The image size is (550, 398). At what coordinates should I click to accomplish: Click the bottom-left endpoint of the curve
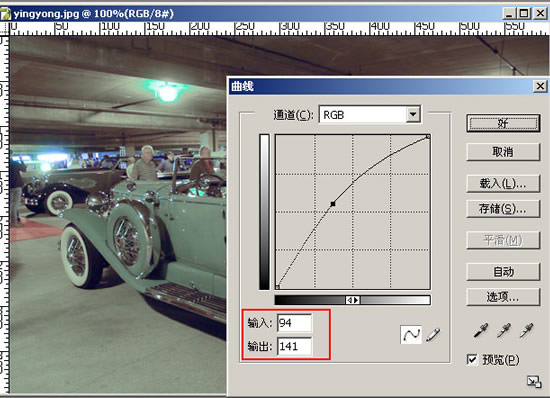tap(277, 287)
